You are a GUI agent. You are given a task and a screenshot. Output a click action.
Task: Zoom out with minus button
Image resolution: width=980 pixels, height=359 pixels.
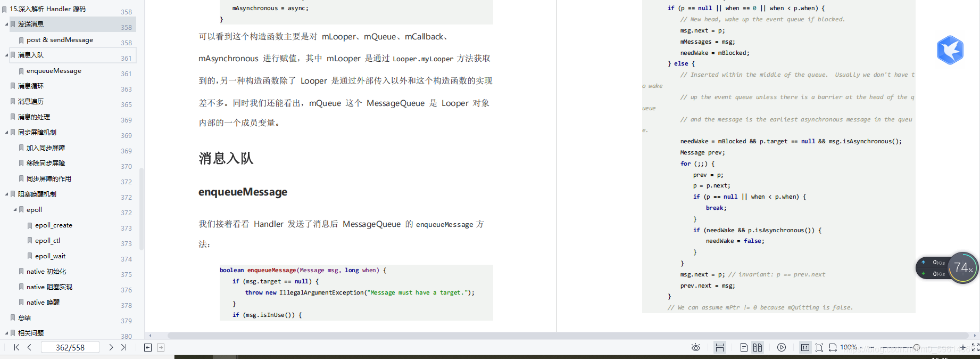(871, 347)
